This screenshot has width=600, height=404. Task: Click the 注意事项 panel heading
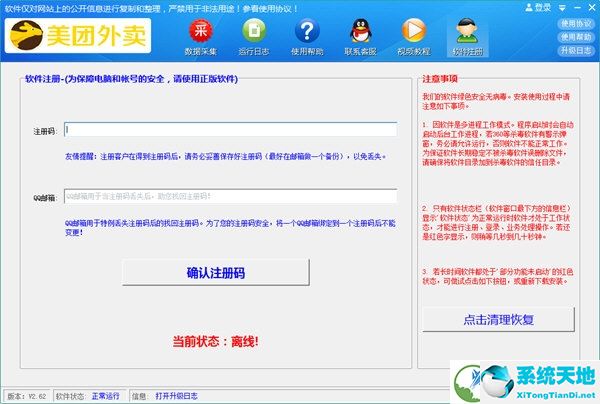click(x=440, y=79)
